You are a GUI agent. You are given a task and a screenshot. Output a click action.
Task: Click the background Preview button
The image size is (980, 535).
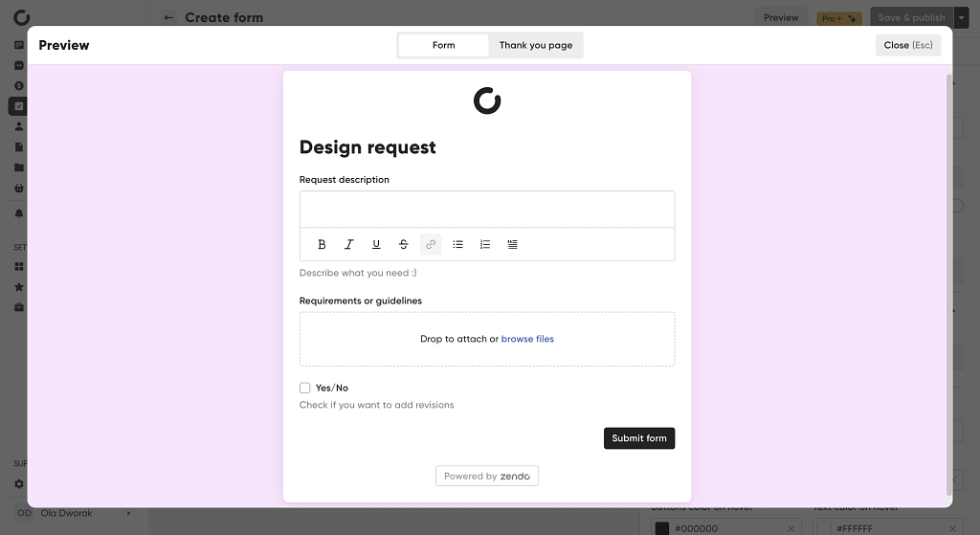[781, 17]
